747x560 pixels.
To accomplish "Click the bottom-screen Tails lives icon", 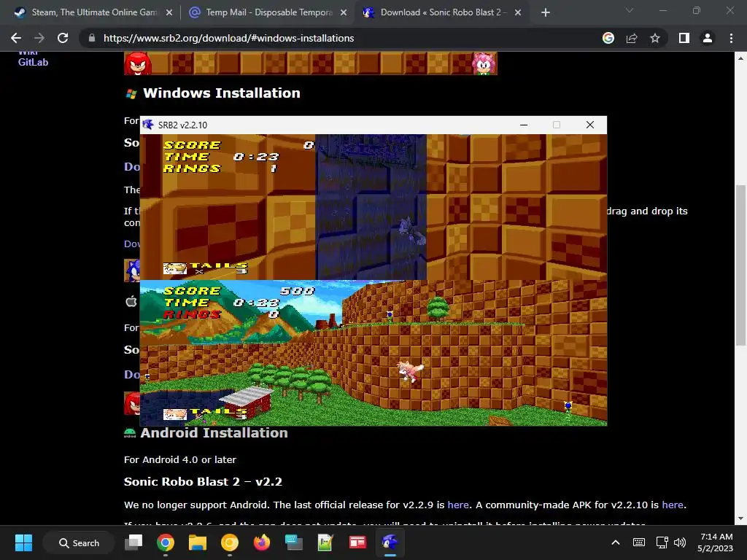I will pyautogui.click(x=174, y=414).
